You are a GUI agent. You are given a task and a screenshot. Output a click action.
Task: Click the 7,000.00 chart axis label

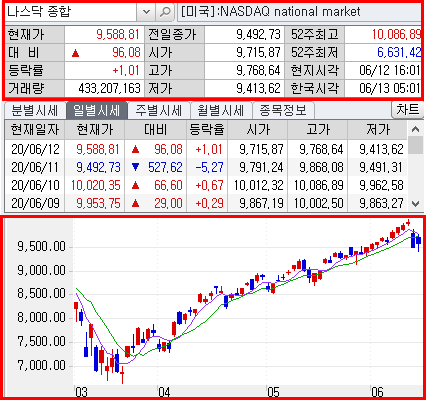point(41,365)
